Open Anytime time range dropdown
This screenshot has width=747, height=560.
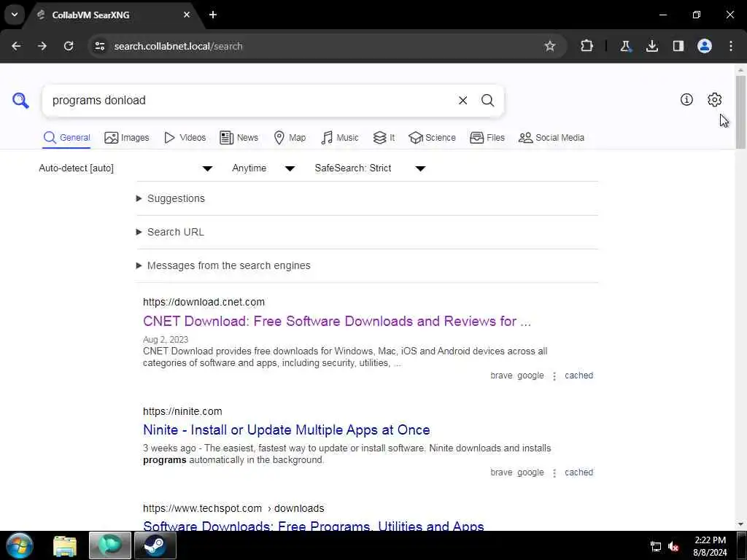point(263,168)
